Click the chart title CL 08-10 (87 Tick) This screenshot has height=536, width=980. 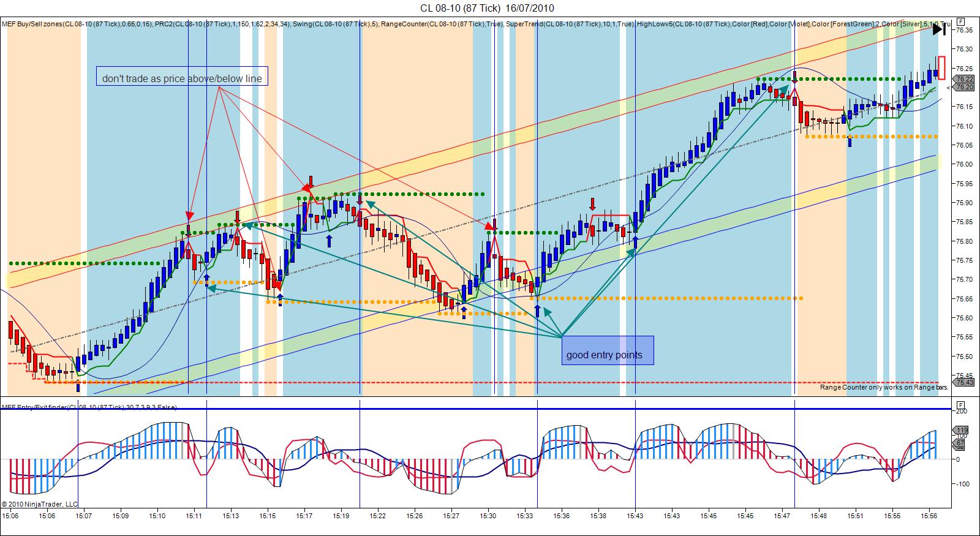tap(460, 7)
